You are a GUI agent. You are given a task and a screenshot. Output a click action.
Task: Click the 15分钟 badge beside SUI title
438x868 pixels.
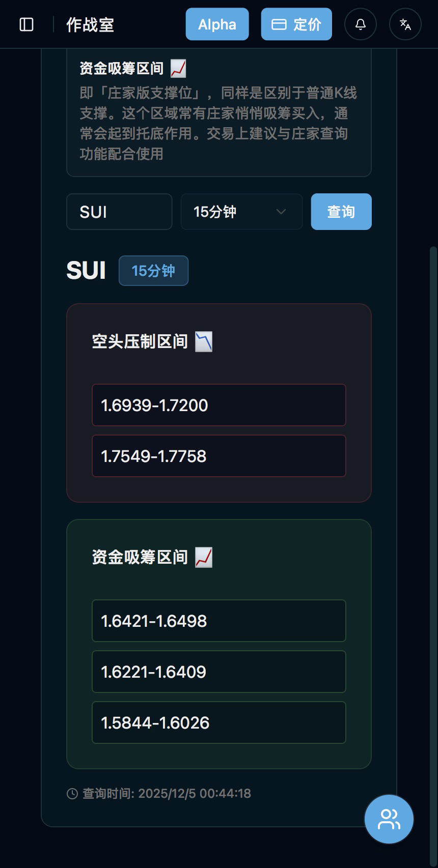click(153, 271)
